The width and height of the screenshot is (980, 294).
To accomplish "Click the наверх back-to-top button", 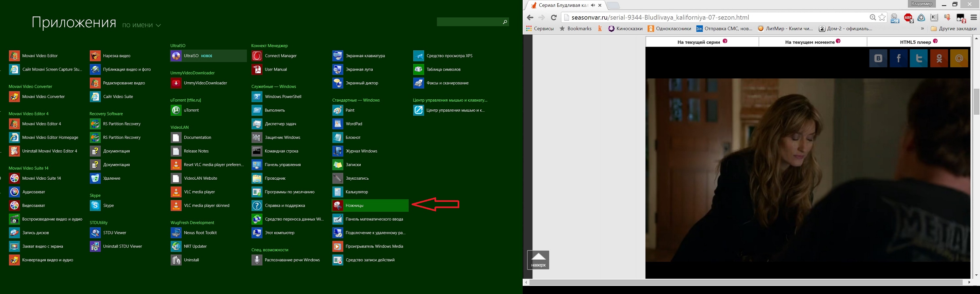I will pyautogui.click(x=538, y=260).
